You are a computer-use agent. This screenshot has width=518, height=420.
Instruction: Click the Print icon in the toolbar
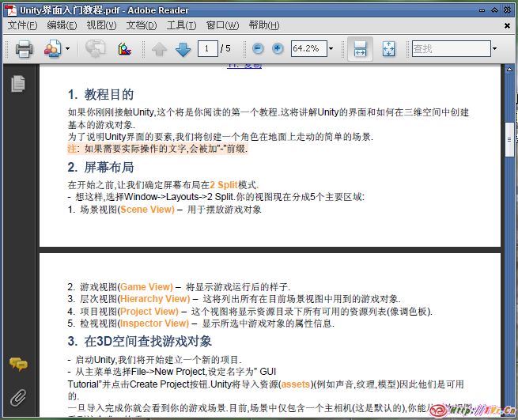pyautogui.click(x=24, y=49)
